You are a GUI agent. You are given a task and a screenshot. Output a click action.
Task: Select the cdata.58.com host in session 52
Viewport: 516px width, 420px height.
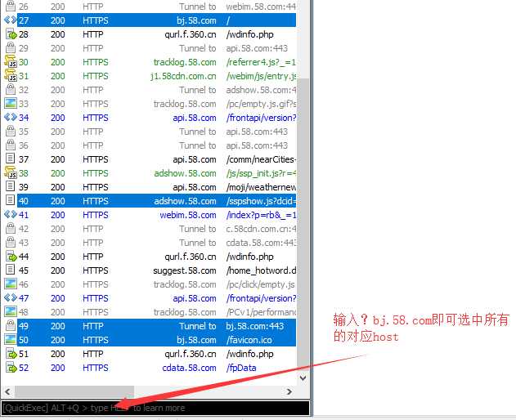pyautogui.click(x=189, y=368)
